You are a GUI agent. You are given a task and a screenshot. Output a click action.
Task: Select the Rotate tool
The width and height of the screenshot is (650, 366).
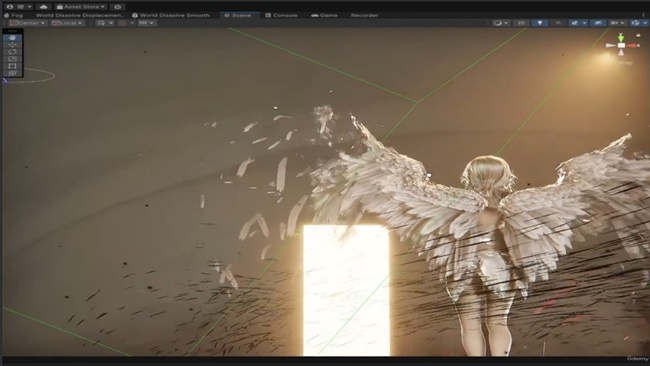(x=12, y=52)
